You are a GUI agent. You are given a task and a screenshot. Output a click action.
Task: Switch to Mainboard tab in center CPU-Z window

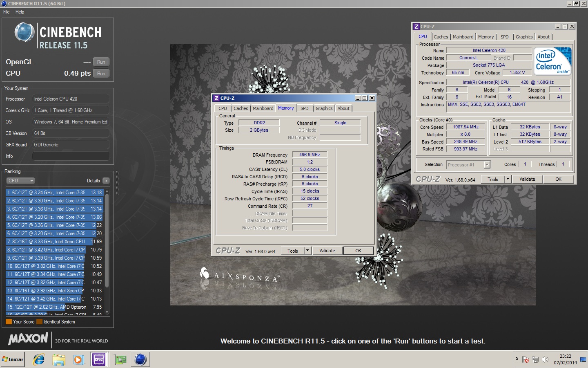click(263, 108)
